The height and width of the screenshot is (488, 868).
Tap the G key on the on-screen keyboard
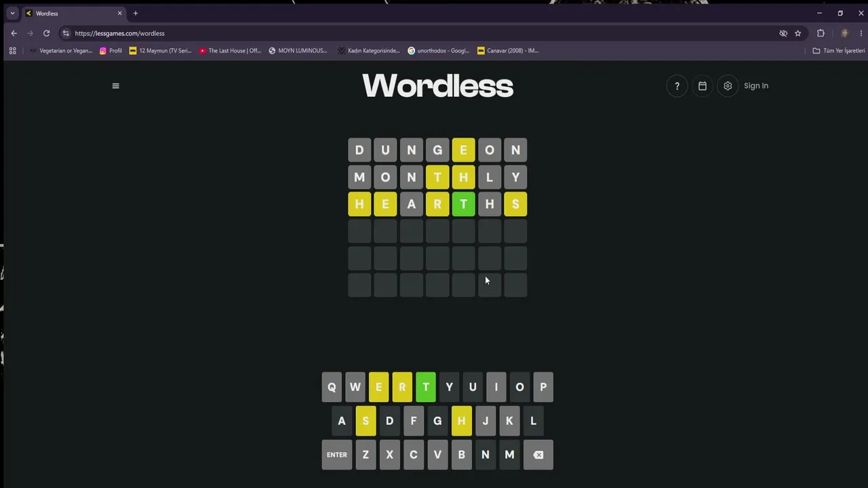pyautogui.click(x=437, y=421)
